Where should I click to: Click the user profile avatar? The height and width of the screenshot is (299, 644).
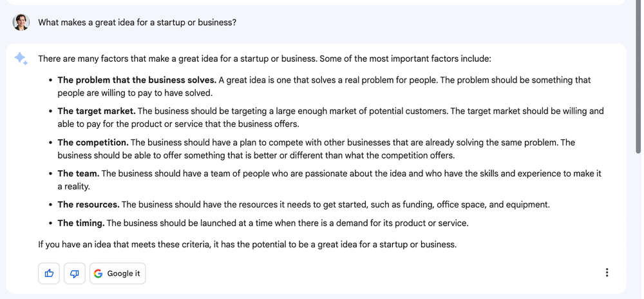[21, 23]
